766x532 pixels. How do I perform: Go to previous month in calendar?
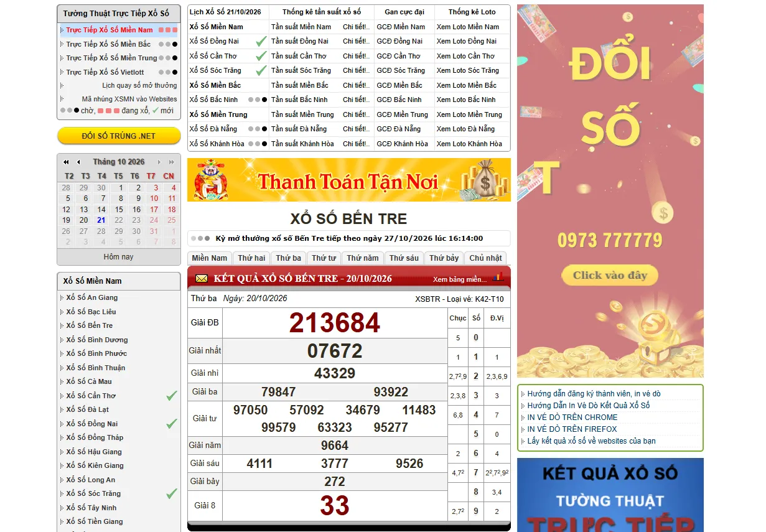click(78, 162)
